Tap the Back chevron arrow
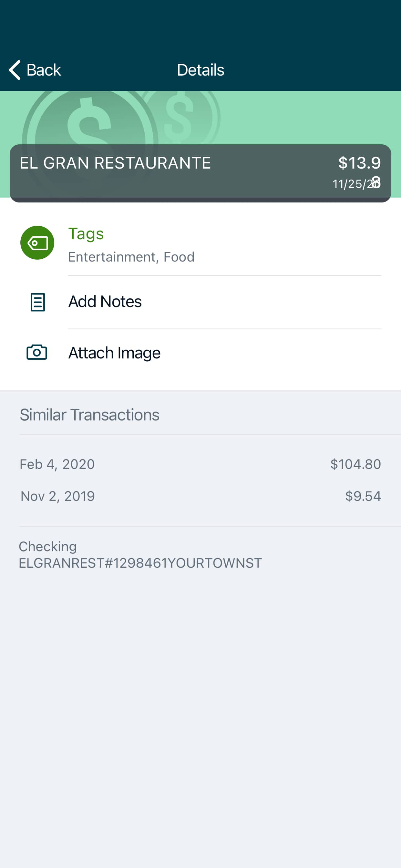Viewport: 401px width, 868px height. pos(15,70)
